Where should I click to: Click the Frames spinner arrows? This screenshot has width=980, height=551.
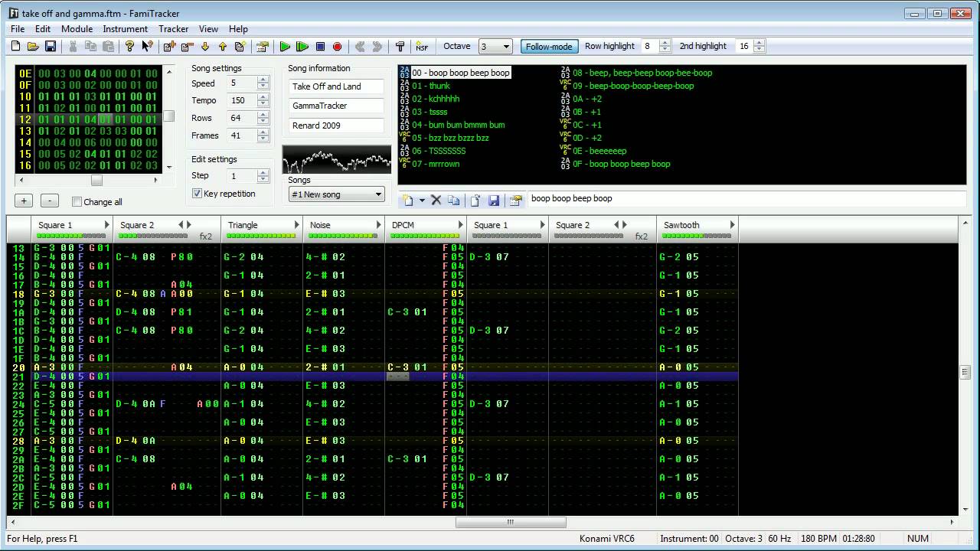[263, 136]
